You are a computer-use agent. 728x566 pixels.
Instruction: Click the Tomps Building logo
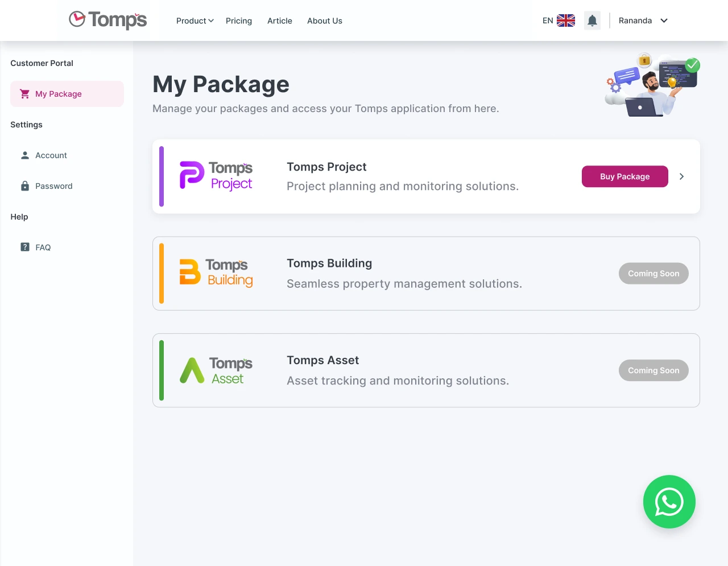click(x=216, y=273)
